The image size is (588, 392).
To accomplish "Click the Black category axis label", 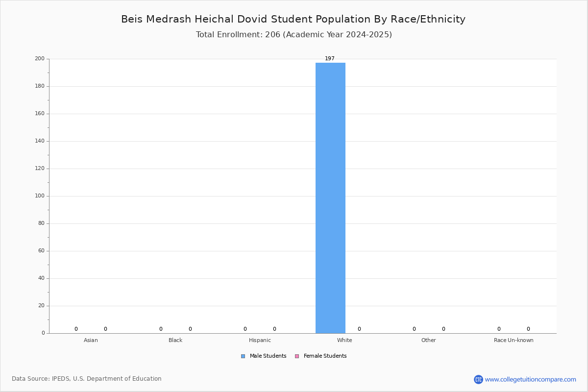I will point(175,340).
